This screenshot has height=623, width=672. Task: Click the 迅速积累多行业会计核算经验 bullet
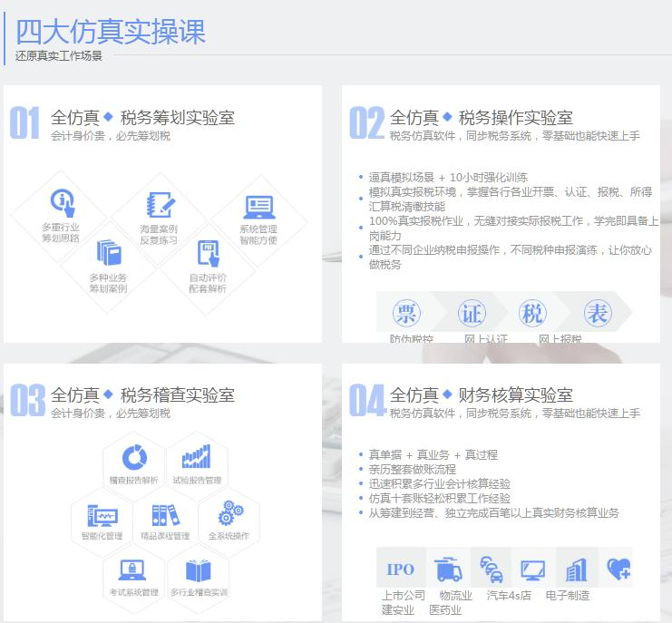click(x=439, y=483)
